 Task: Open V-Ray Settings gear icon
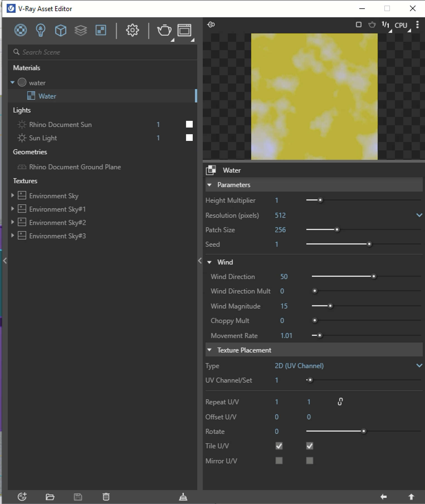132,30
